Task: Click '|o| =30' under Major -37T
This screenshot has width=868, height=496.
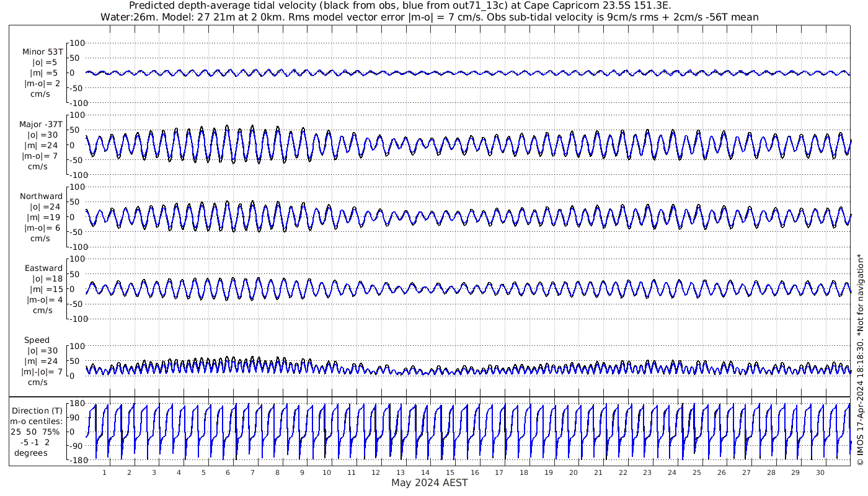Action: [42, 135]
